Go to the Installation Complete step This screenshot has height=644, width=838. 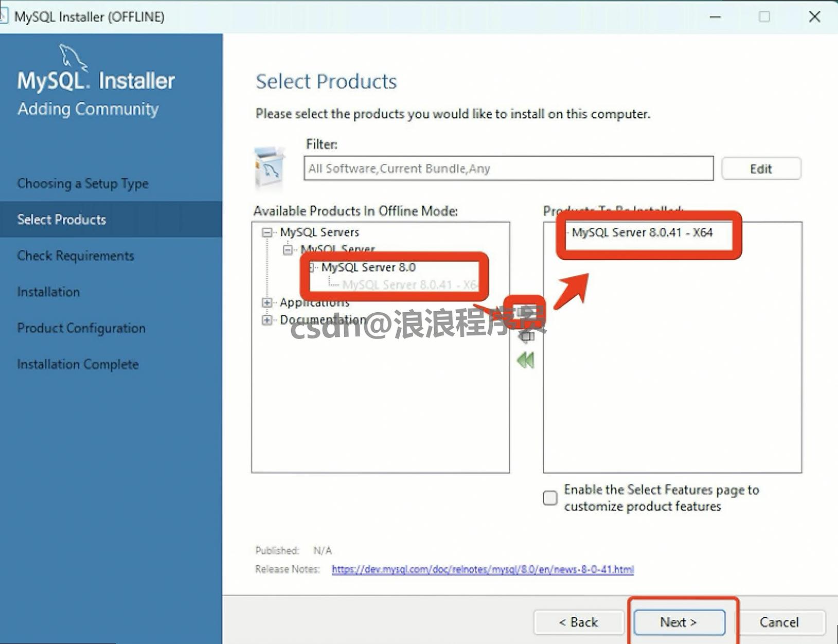78,364
